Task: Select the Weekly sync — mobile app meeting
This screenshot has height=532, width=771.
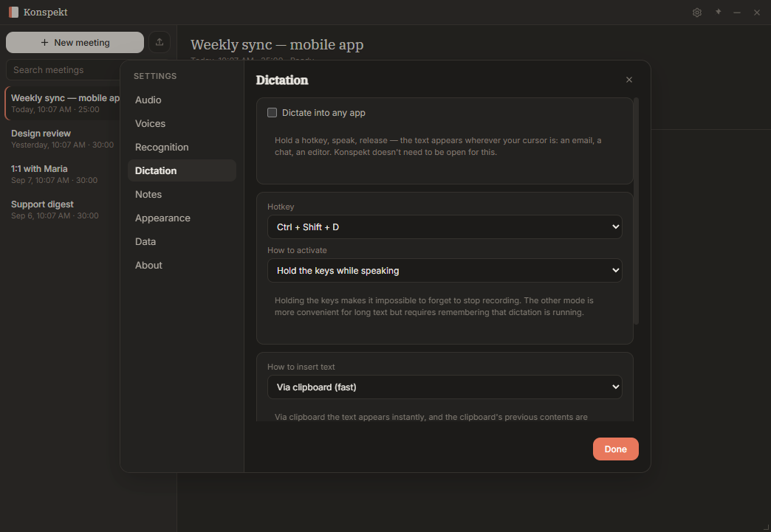Action: (x=63, y=103)
